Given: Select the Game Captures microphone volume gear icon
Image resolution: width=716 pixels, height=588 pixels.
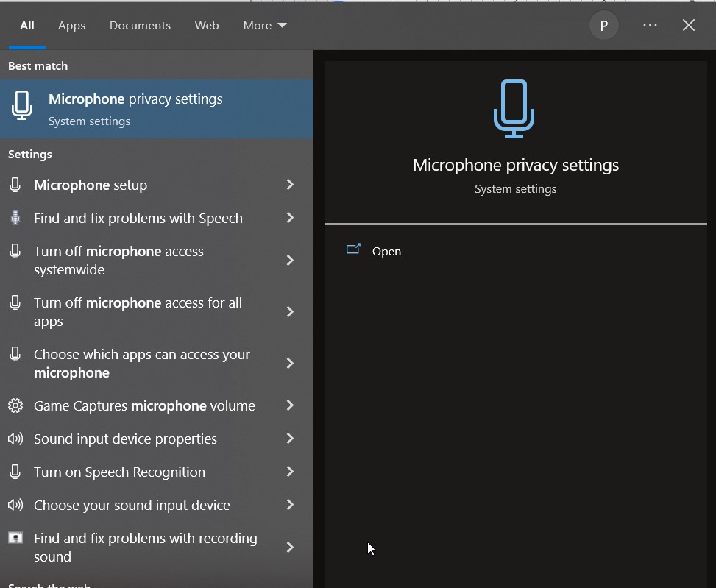Looking at the screenshot, I should pyautogui.click(x=15, y=405).
